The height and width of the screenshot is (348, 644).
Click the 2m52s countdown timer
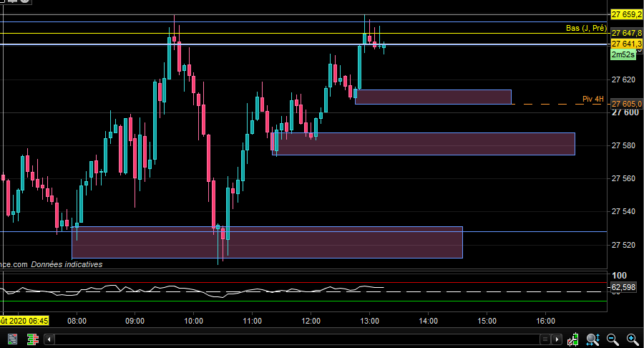[623, 54]
